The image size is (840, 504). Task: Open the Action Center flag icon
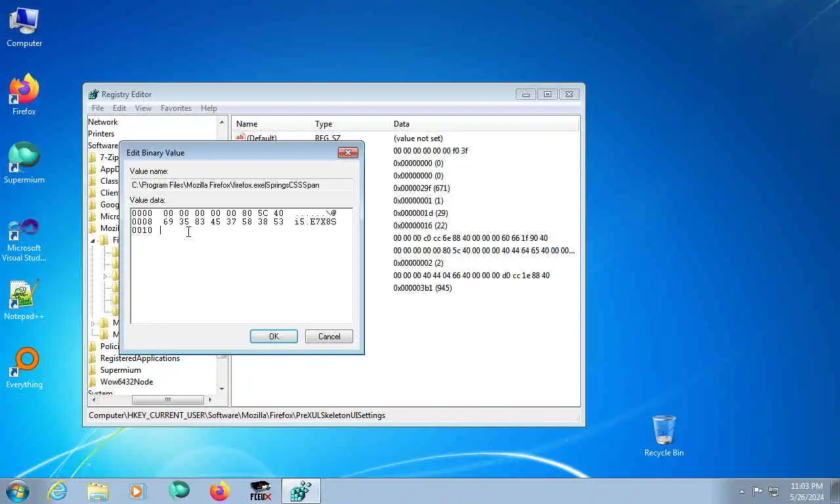point(757,492)
